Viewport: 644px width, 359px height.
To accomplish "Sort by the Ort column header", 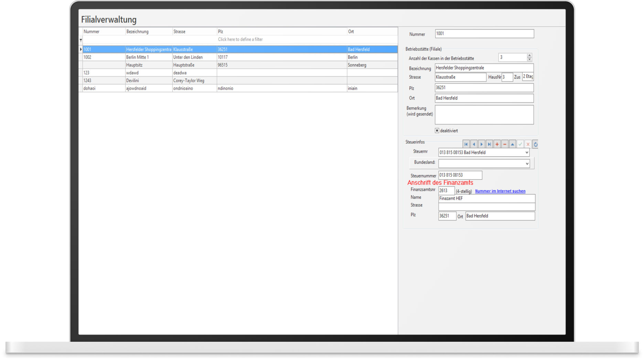I will 372,32.
